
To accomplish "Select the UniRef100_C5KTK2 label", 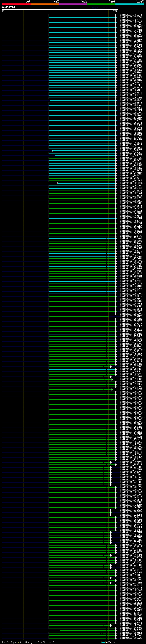I will coord(131,316).
